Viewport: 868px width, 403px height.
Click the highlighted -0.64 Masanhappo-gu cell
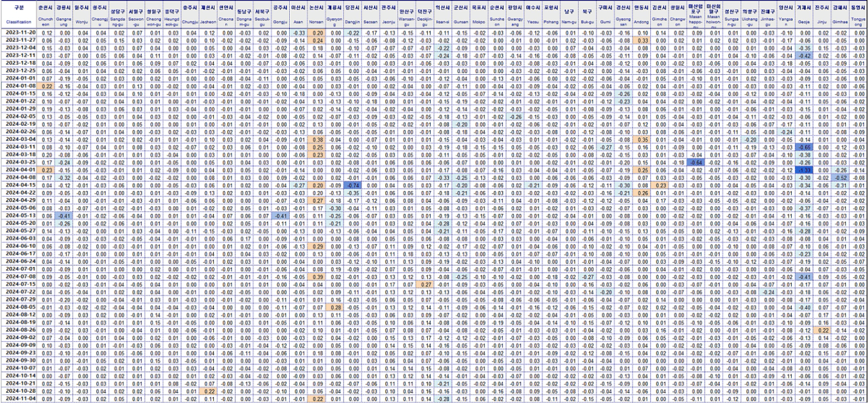click(x=695, y=162)
